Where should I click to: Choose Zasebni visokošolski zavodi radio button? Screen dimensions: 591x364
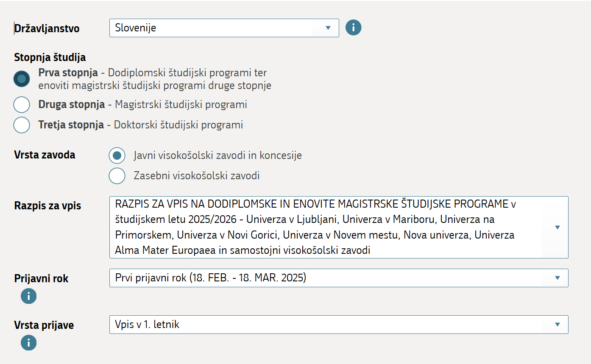[117, 175]
